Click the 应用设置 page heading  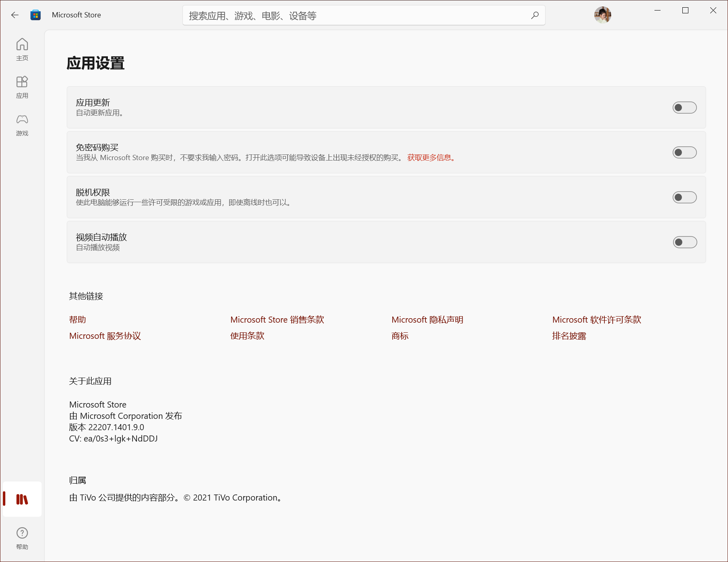[x=95, y=63]
